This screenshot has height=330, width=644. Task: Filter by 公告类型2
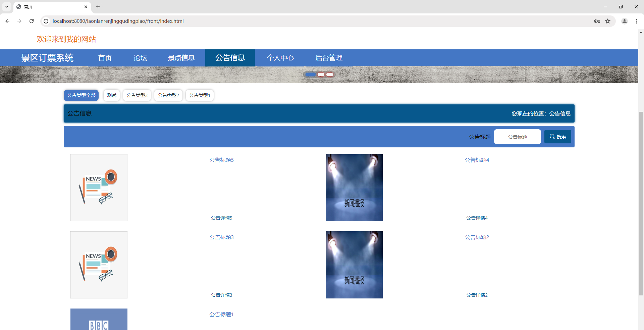click(x=168, y=95)
